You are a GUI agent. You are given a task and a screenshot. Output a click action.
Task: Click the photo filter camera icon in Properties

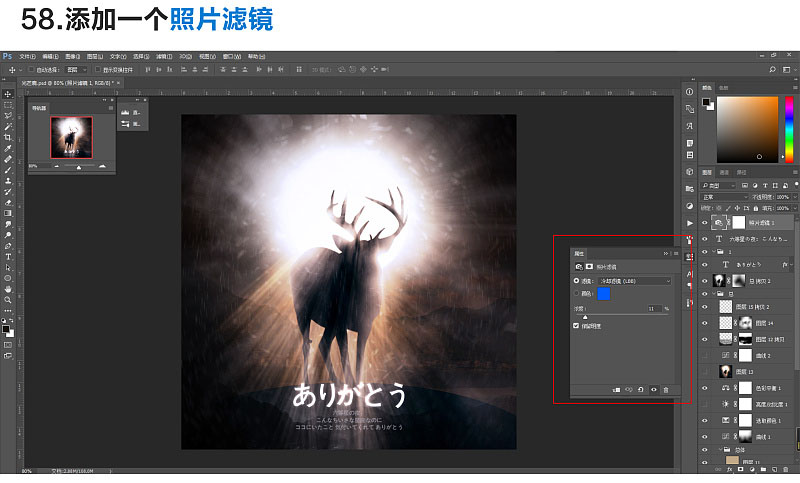pyautogui.click(x=579, y=267)
